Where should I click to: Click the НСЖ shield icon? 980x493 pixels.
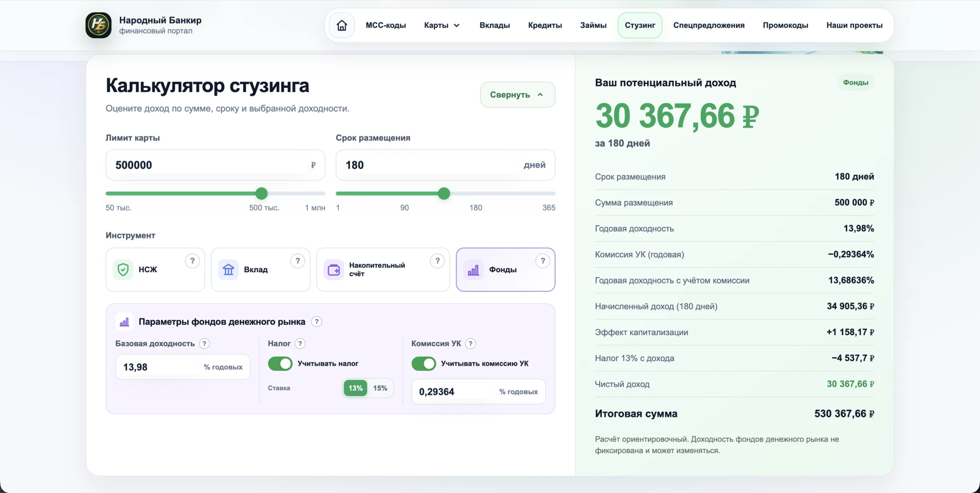point(123,269)
